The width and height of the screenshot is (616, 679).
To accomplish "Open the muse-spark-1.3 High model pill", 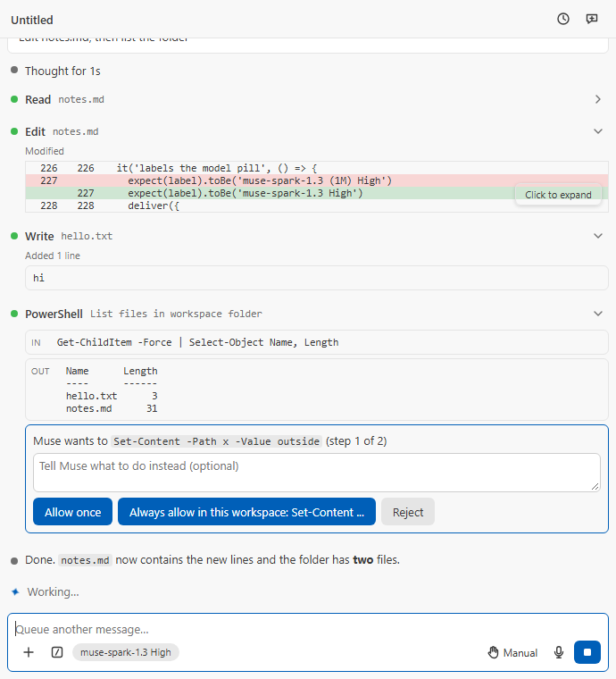I will [x=126, y=652].
